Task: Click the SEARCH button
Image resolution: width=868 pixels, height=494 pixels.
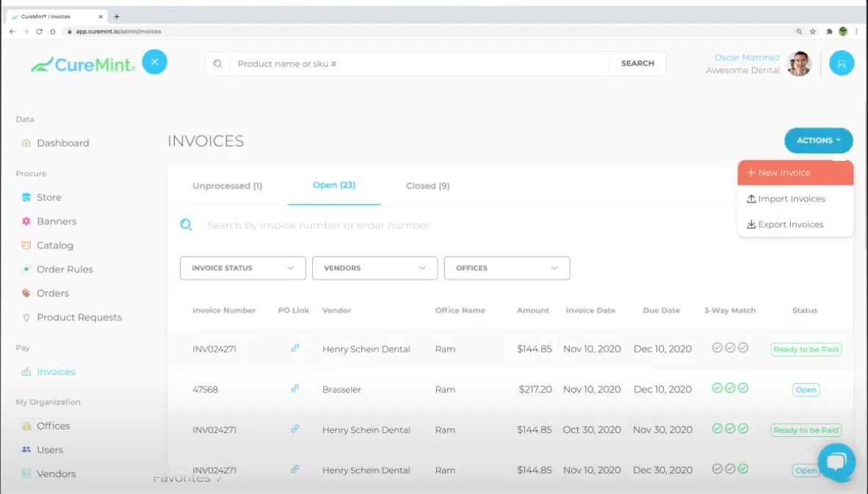Action: (x=637, y=64)
